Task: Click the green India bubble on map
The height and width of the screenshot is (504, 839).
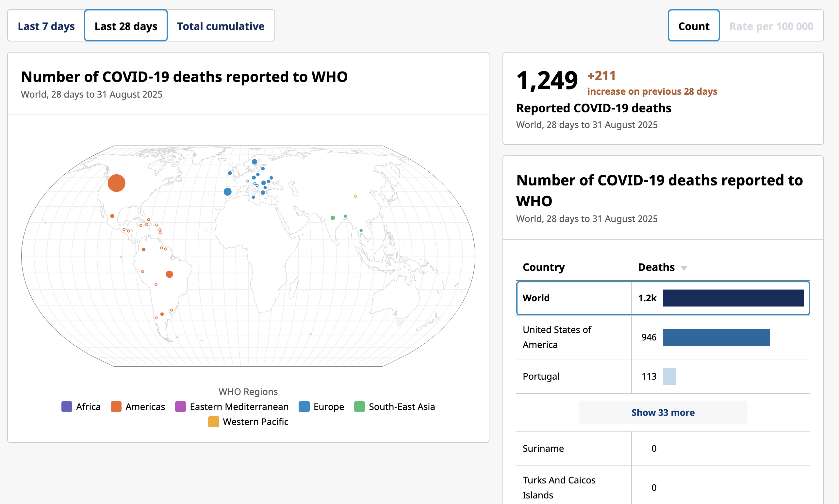Action: click(333, 218)
